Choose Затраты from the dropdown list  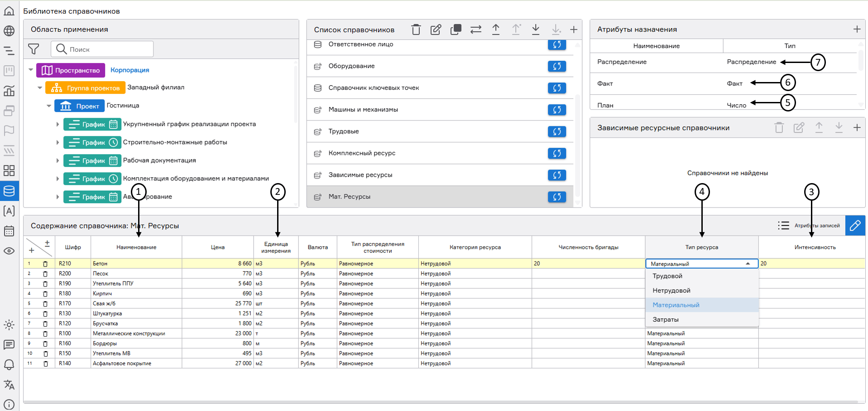pyautogui.click(x=666, y=319)
